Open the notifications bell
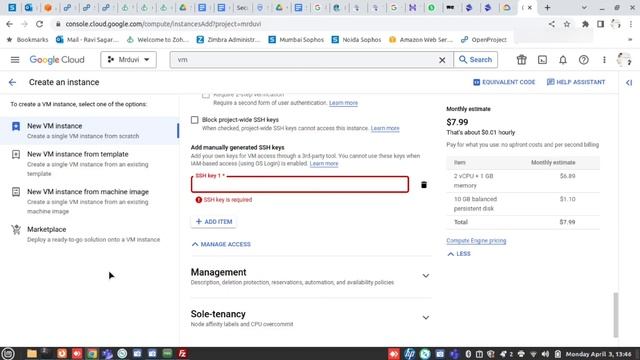Viewport: 640px width, 360px height. coord(563,60)
